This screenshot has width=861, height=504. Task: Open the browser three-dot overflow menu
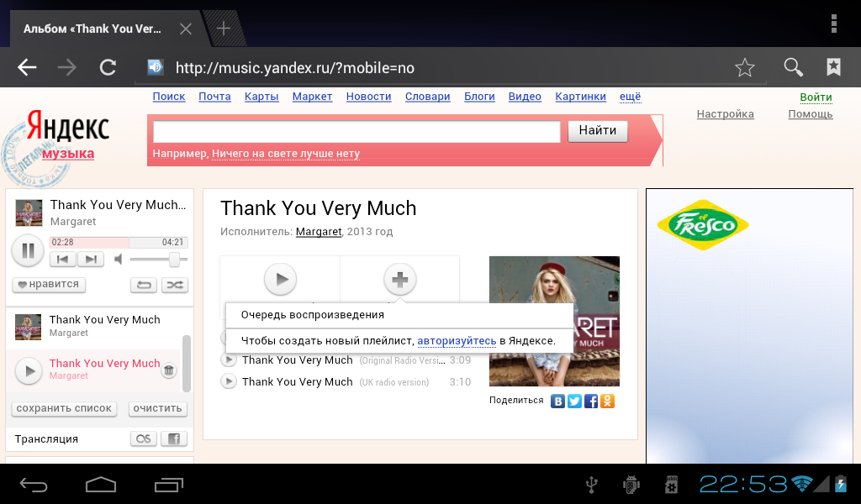point(833,23)
